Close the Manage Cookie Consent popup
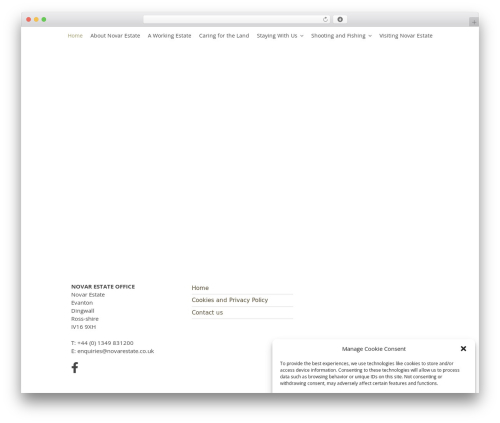This screenshot has height=423, width=500. pyautogui.click(x=463, y=348)
